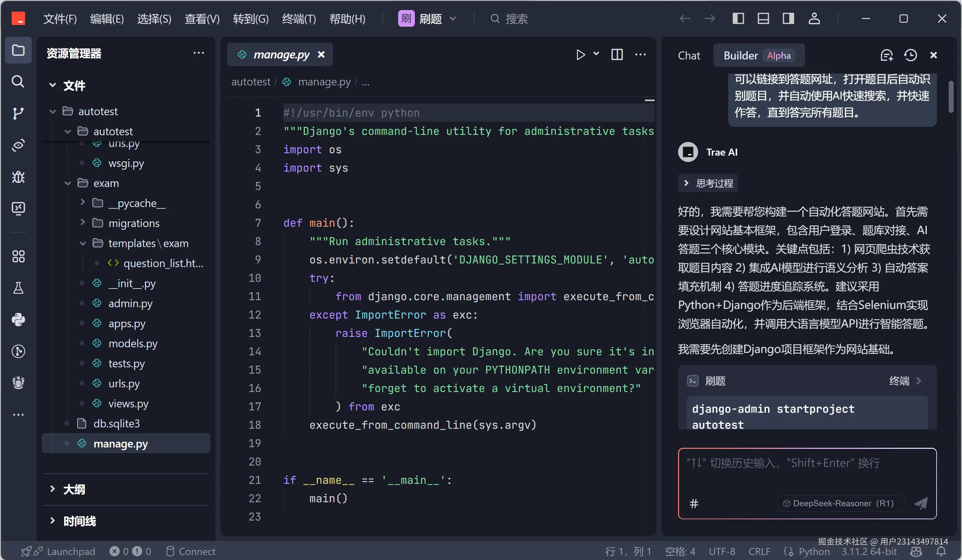Screen dimensions: 962x560
Task: Open the Source Control view
Action: [x=18, y=114]
